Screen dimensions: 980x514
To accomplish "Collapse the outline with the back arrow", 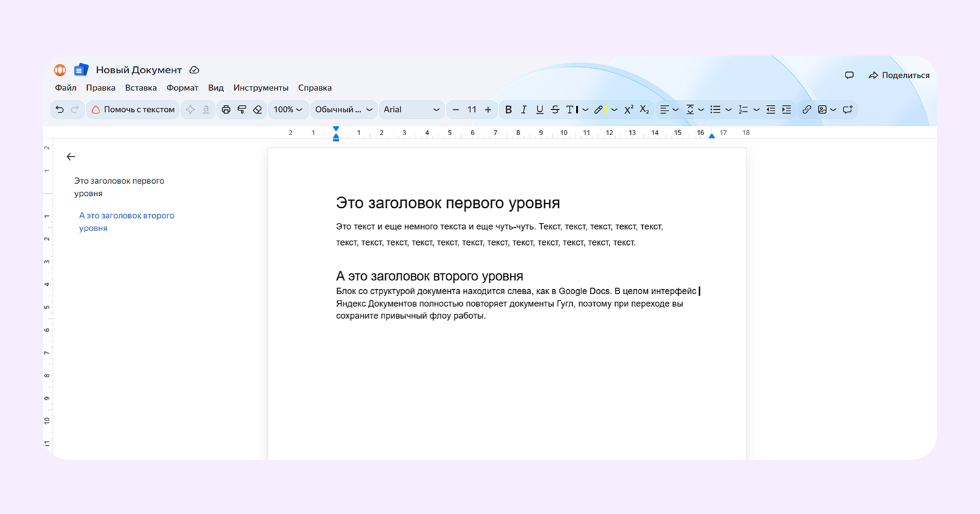I will pos(71,156).
